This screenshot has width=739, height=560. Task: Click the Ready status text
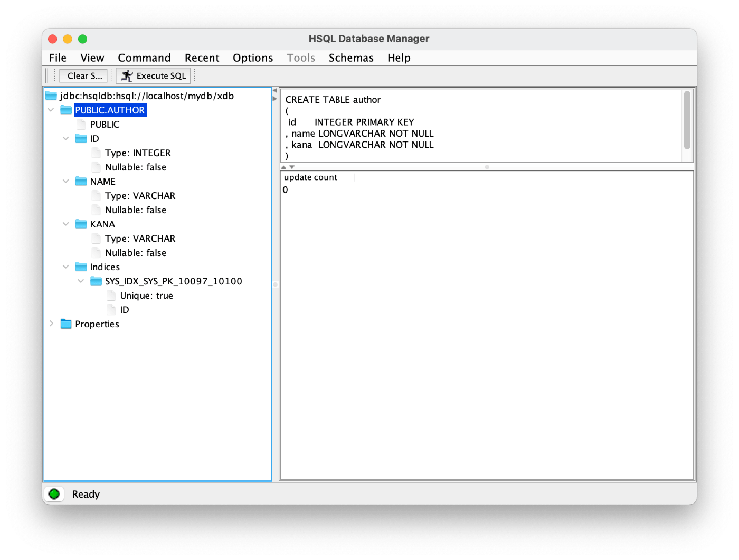click(x=86, y=494)
